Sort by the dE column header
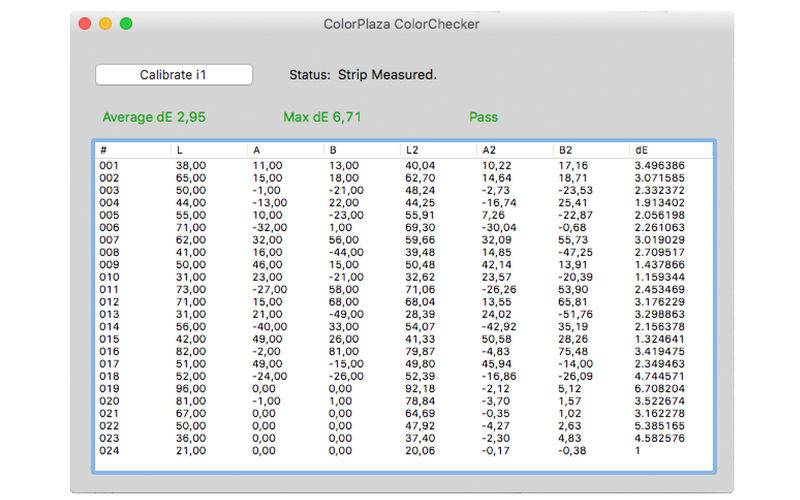Screen dimensions: 800x500 (x=671, y=150)
